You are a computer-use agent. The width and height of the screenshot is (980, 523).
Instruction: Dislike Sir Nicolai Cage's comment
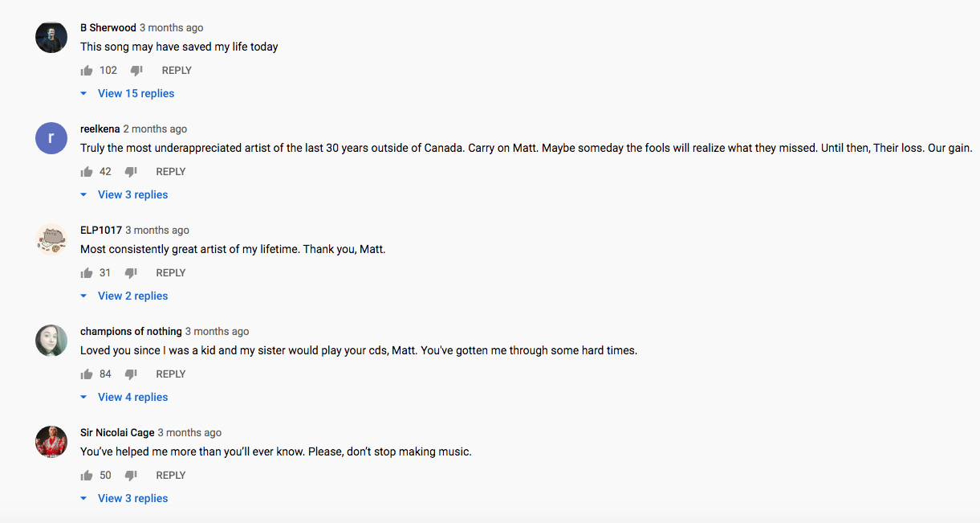point(131,476)
